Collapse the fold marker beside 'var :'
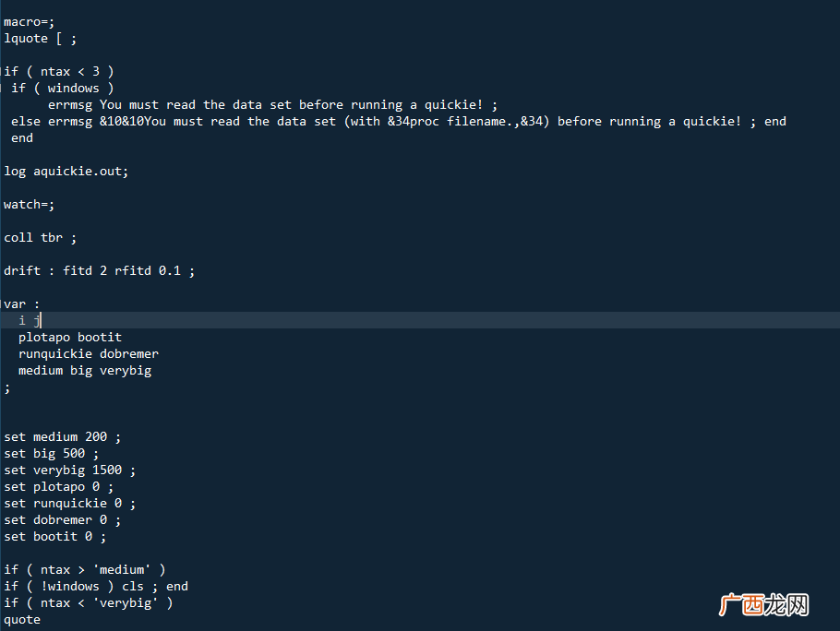 tap(2, 304)
